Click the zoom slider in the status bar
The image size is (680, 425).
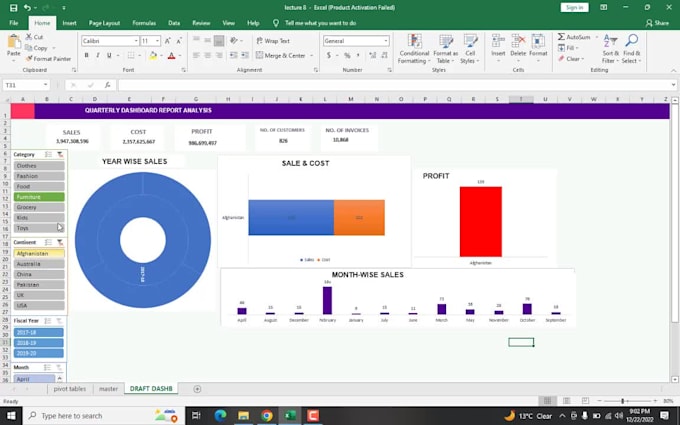tap(622, 402)
